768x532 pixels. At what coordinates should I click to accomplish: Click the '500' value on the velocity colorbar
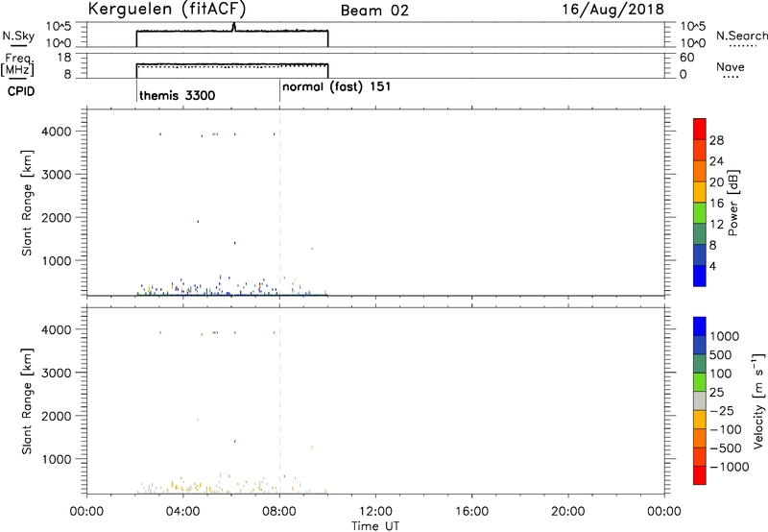point(721,355)
